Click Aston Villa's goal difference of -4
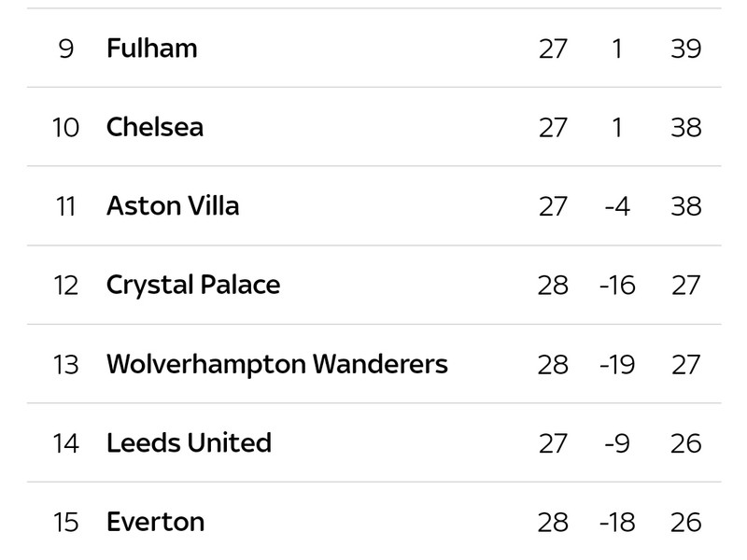The width and height of the screenshot is (747, 560). click(x=617, y=206)
